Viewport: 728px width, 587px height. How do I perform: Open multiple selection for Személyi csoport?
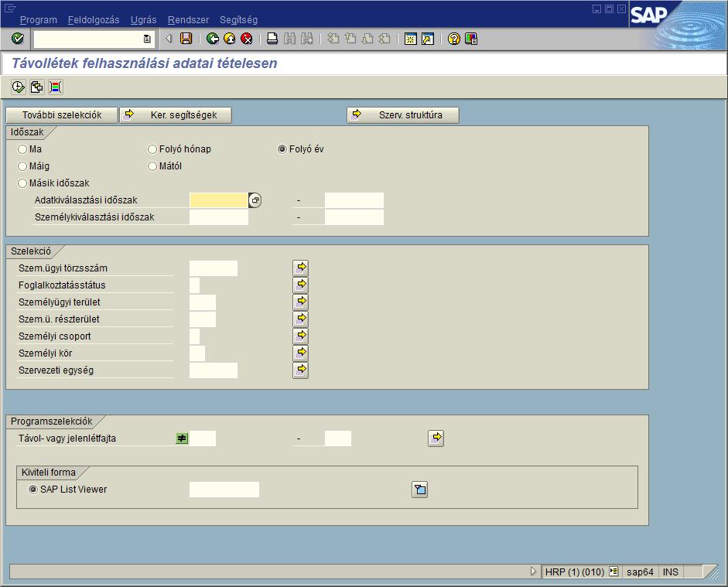tap(301, 336)
